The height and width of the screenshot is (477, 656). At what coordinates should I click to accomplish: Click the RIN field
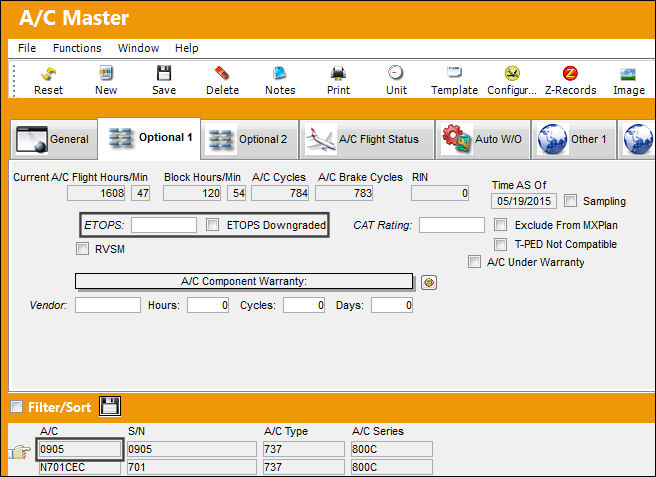click(440, 193)
